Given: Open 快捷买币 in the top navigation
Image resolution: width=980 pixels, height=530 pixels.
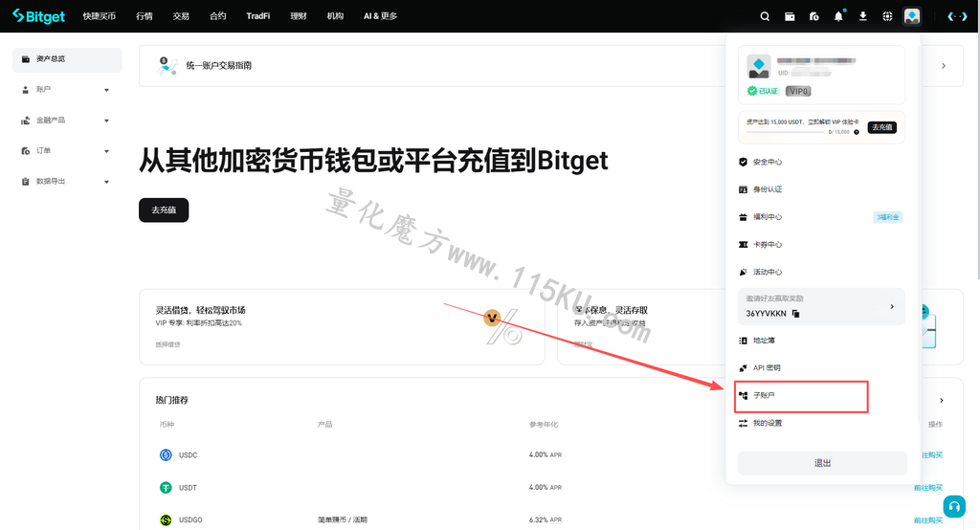Looking at the screenshot, I should click(x=100, y=16).
